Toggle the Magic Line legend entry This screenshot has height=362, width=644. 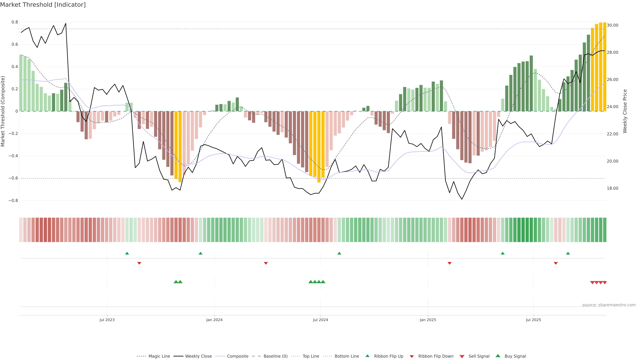[x=159, y=356]
